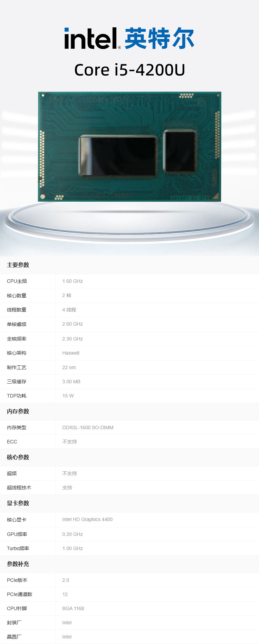This screenshot has height=644, width=259.
Task: Click the Intel logo at the top
Action: [93, 38]
